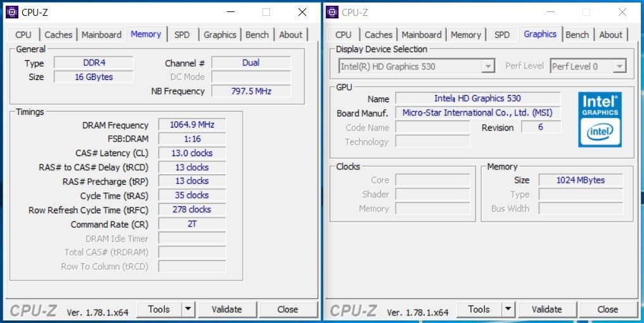Open the CPU tab in right window
This screenshot has height=323, width=644.
pyautogui.click(x=344, y=35)
